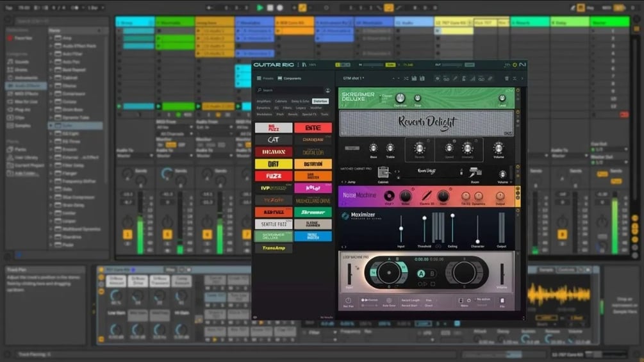Choose the Mulholland Drive component tile
Viewport: 644px width, 362px height.
[313, 201]
